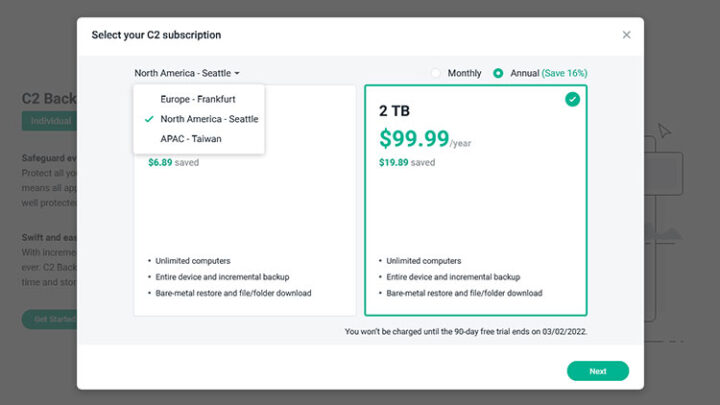Click the region dropdown caret arrow
The image size is (720, 405).
click(237, 73)
